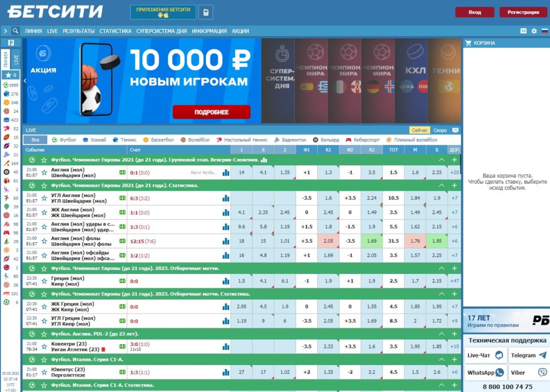The image size is (550, 392).
Task: Click the ПОДРОБНЕЕ banner button
Action: coord(212,112)
